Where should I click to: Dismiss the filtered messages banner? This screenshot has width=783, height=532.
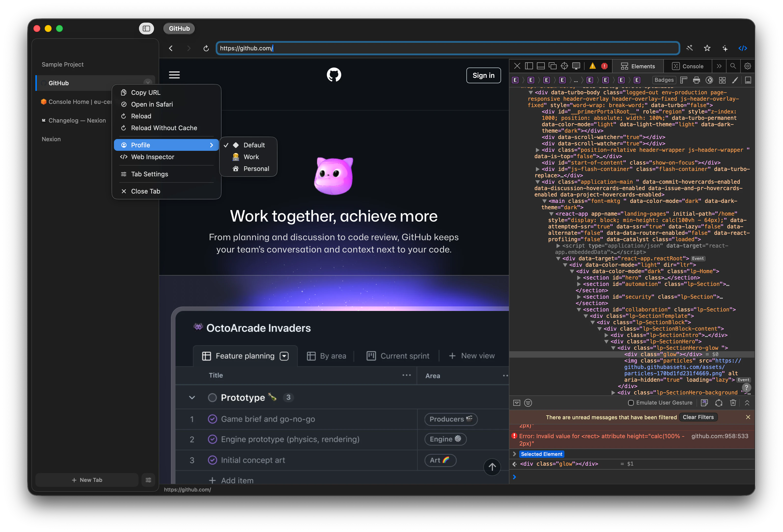click(748, 417)
